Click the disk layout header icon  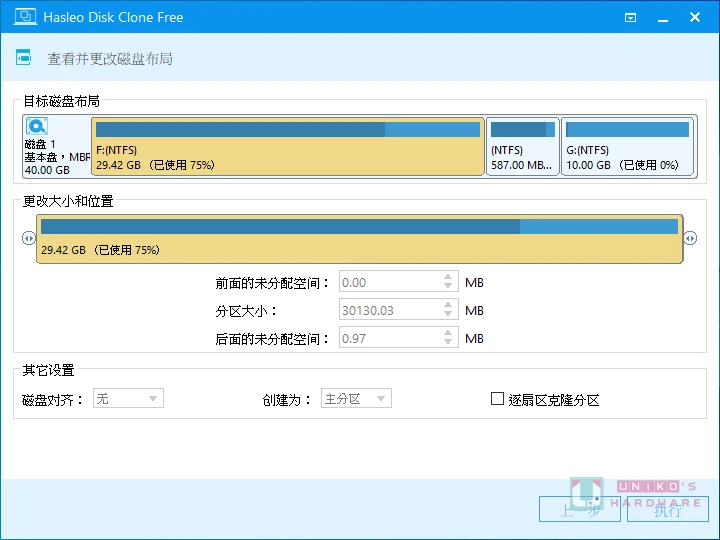coord(23,57)
